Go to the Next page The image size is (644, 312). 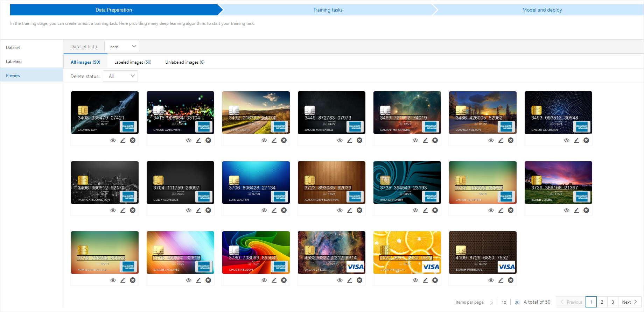click(x=629, y=302)
